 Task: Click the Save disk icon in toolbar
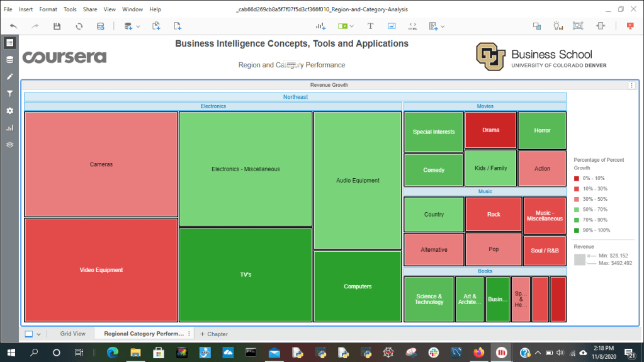[x=57, y=26]
